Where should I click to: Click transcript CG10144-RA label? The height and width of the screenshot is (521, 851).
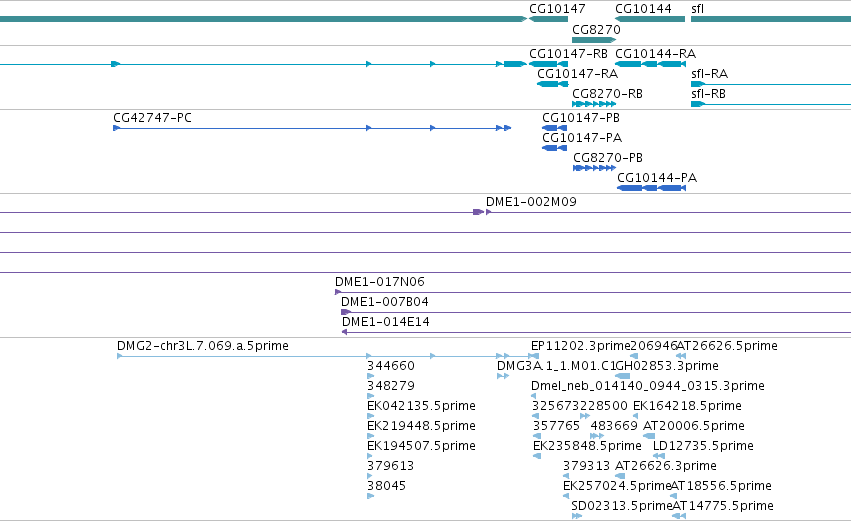pos(655,54)
